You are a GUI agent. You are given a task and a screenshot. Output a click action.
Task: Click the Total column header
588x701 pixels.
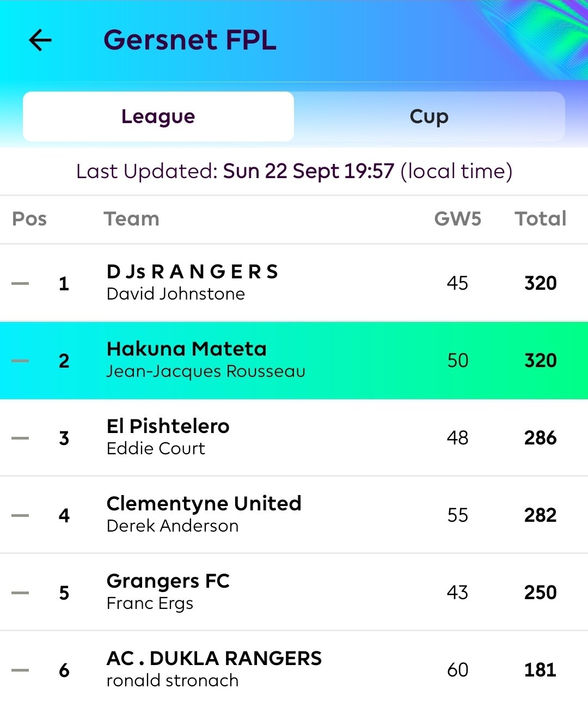click(541, 219)
